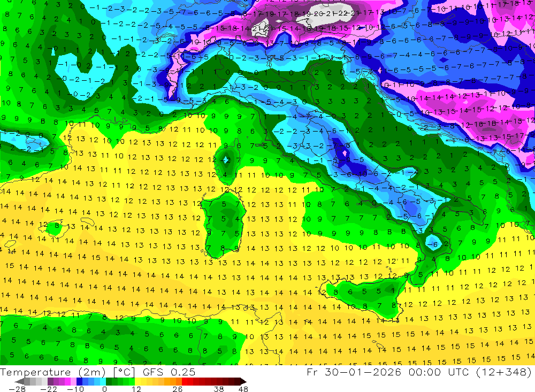Click the dark maroon right arrow of color bar
535x392 pixels.
tap(243, 381)
